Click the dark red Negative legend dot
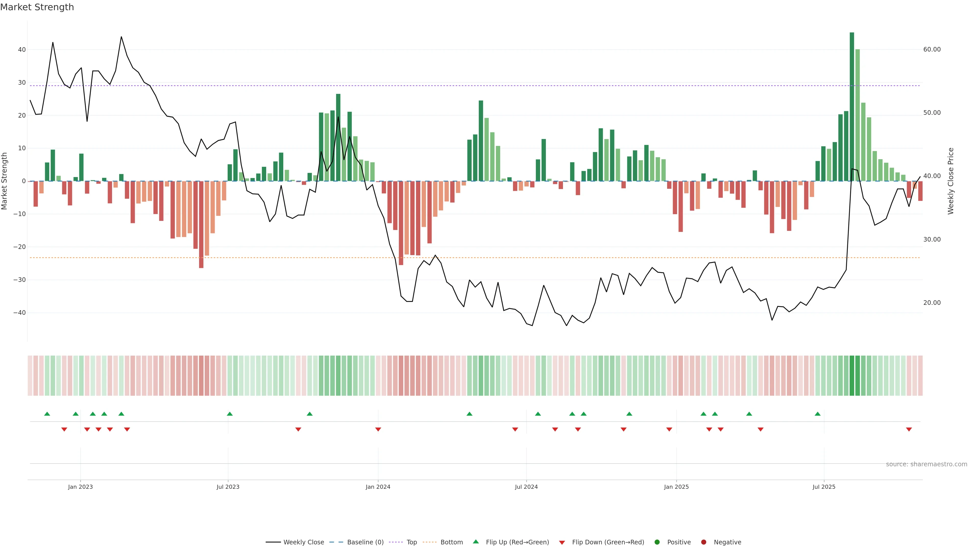The image size is (980, 551). tap(703, 542)
